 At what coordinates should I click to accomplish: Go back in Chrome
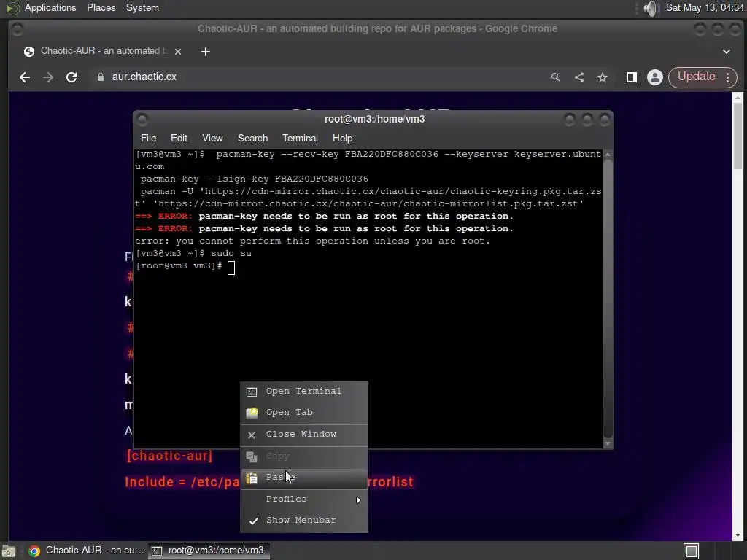[x=25, y=77]
